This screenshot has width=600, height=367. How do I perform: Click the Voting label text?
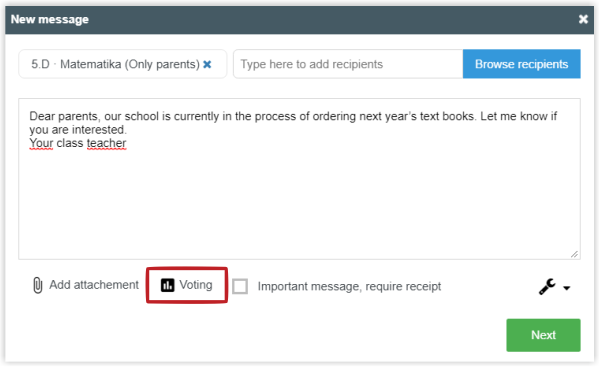point(196,285)
